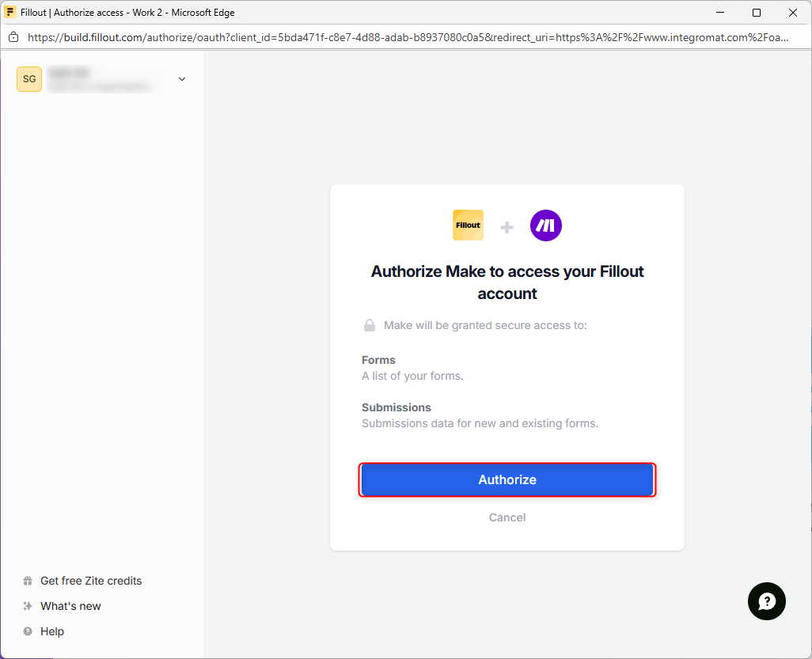Click the gift icon for Zite credits
Image resolution: width=812 pixels, height=659 pixels.
28,581
